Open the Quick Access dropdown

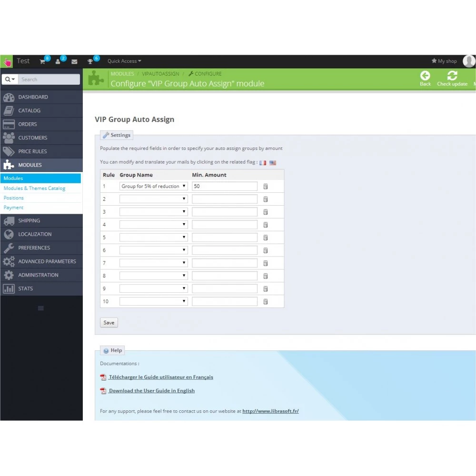pos(124,61)
